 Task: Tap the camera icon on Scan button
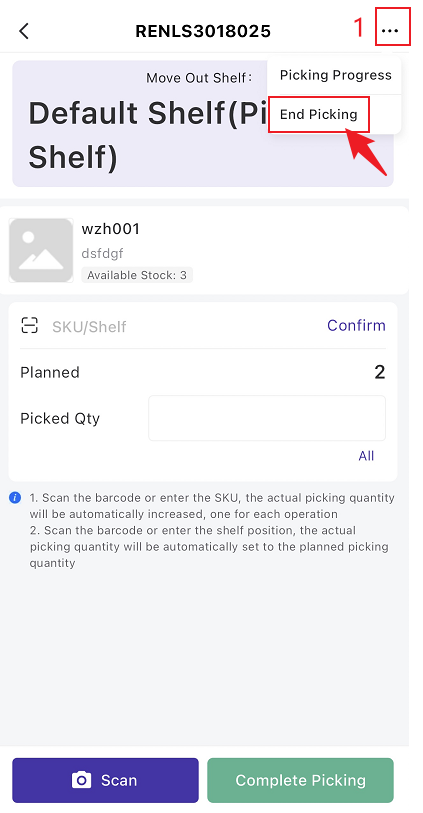coord(81,779)
